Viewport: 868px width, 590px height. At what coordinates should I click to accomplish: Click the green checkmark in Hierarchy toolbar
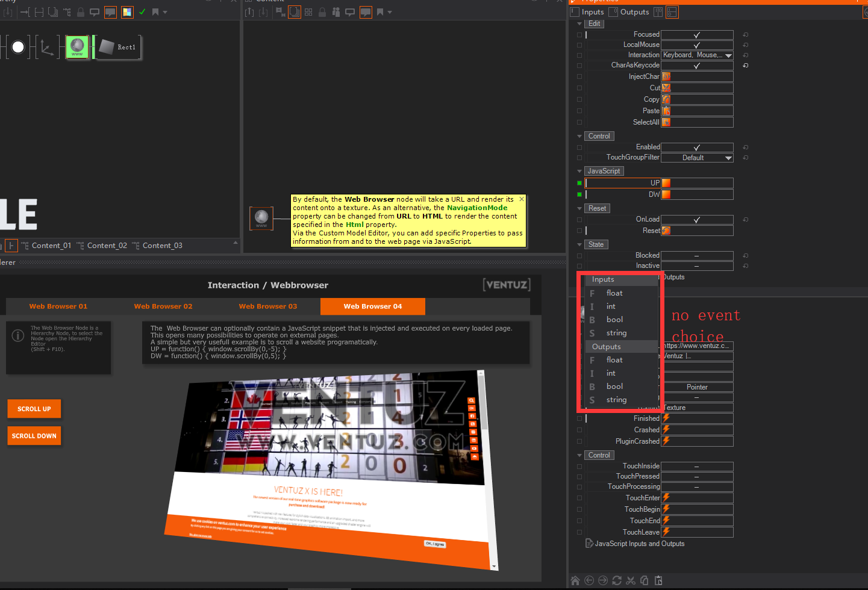[x=142, y=12]
